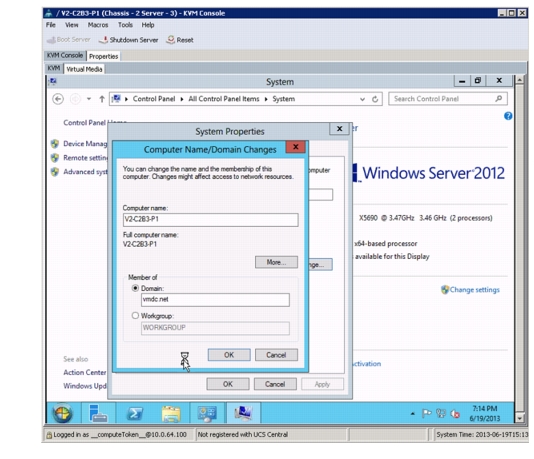534x459 pixels.
Task: Click the KVM scrollbar up arrow
Action: (x=519, y=80)
